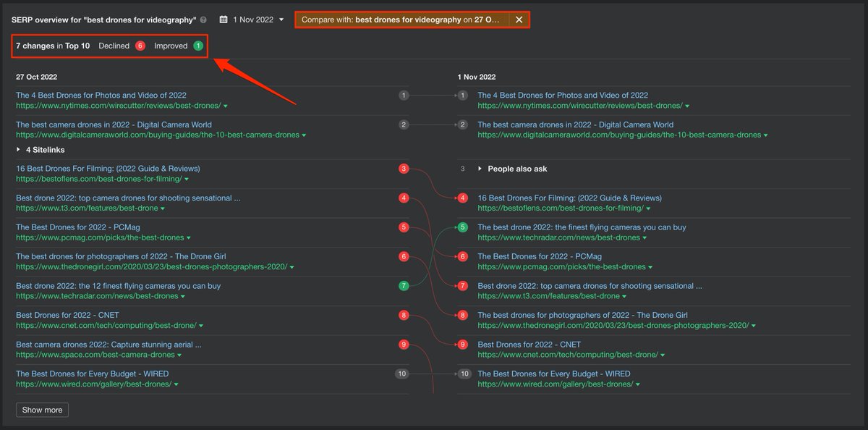
Task: Open left t3.com URL dropdown arrow
Action: (x=163, y=208)
